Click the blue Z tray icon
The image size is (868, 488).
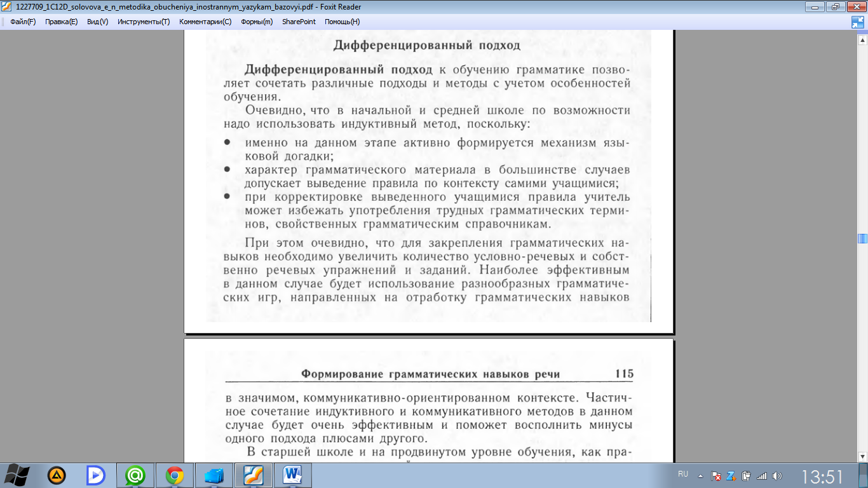731,475
